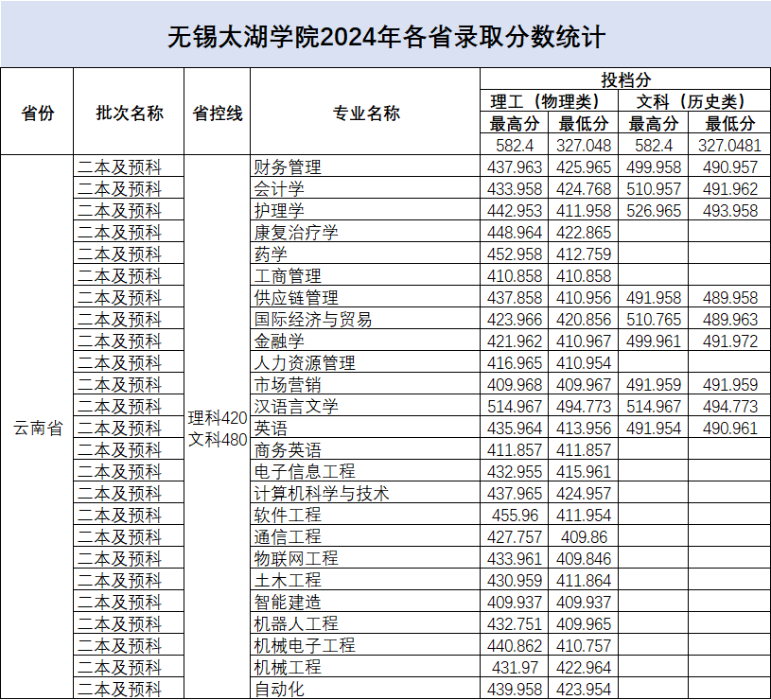
Task: Select the 448.964 score for 康复治疗学
Action: (515, 233)
